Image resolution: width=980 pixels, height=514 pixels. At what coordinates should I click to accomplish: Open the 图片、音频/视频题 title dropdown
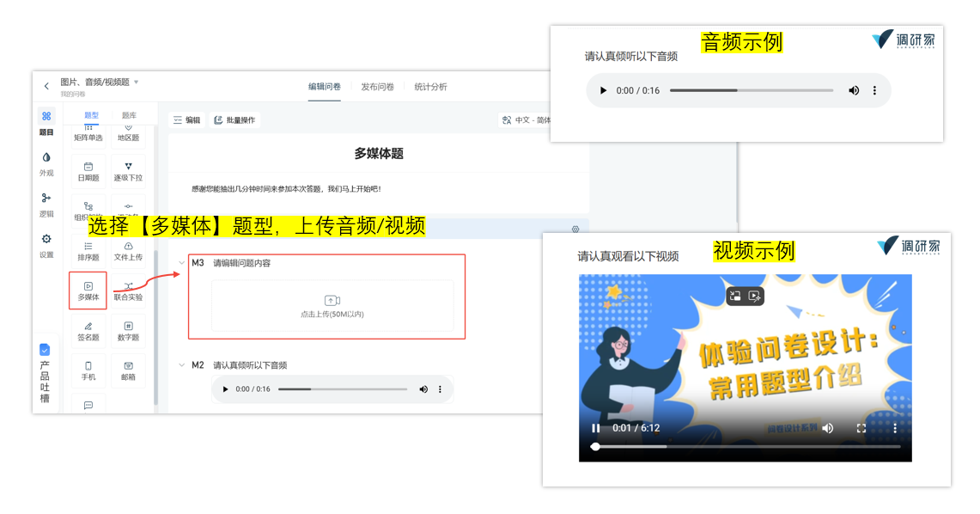[x=137, y=82]
